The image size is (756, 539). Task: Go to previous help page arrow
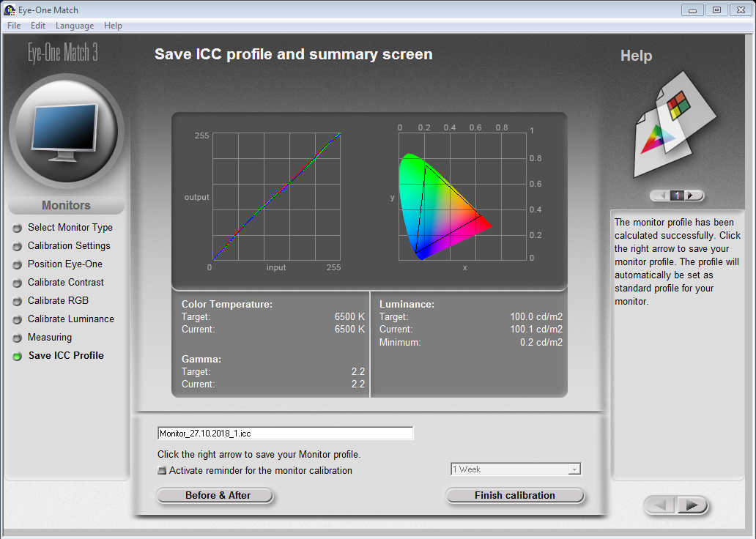tap(663, 196)
